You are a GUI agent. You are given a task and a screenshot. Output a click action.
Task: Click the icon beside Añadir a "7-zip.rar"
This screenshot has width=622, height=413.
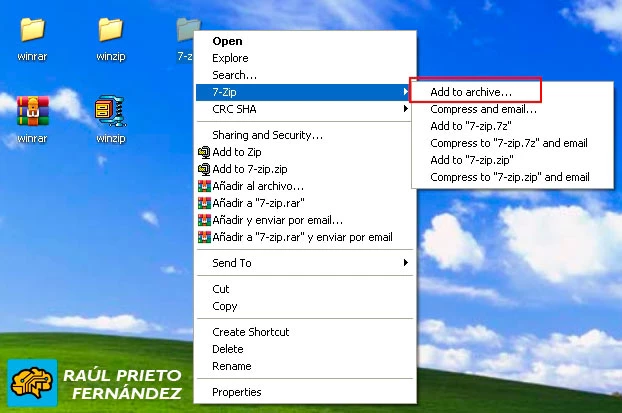(204, 203)
